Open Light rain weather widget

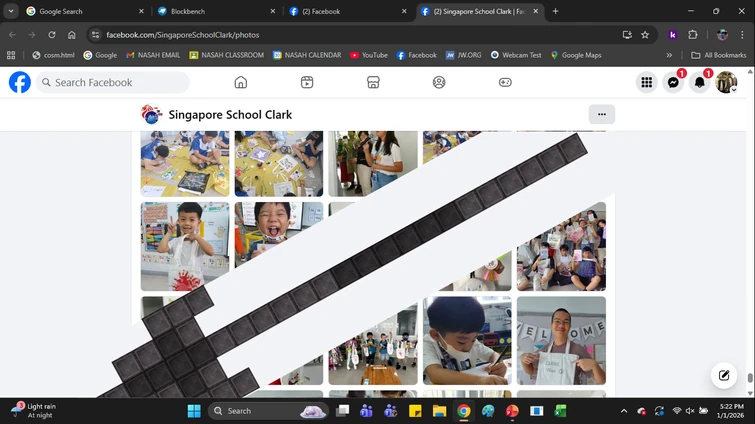[34, 411]
